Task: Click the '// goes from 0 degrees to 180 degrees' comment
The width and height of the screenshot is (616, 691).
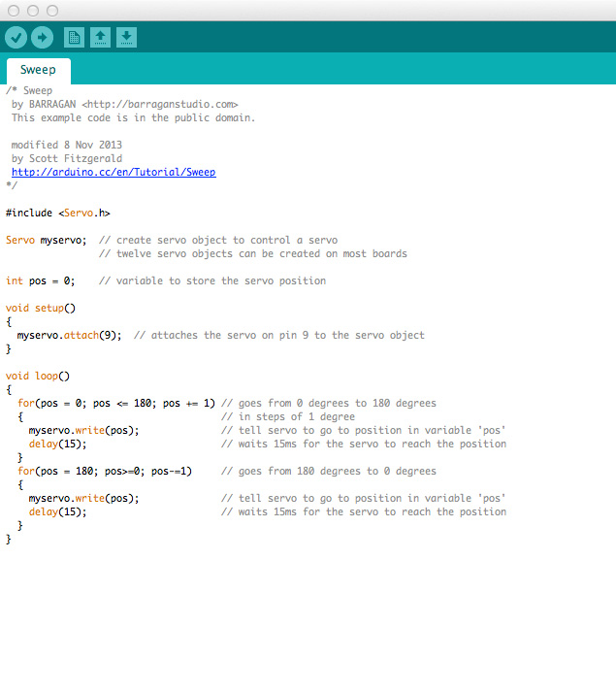Action: tap(329, 403)
